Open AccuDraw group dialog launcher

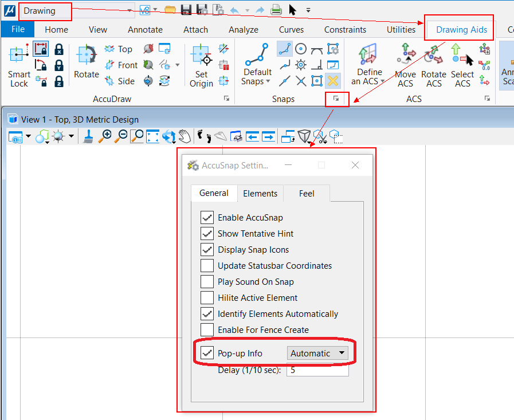tap(226, 99)
